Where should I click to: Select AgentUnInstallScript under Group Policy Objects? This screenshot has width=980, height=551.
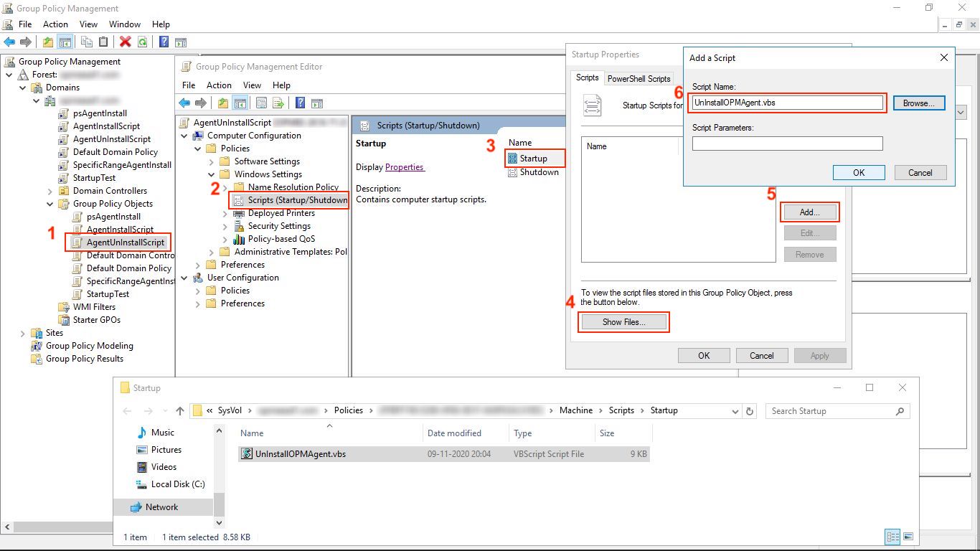[125, 242]
